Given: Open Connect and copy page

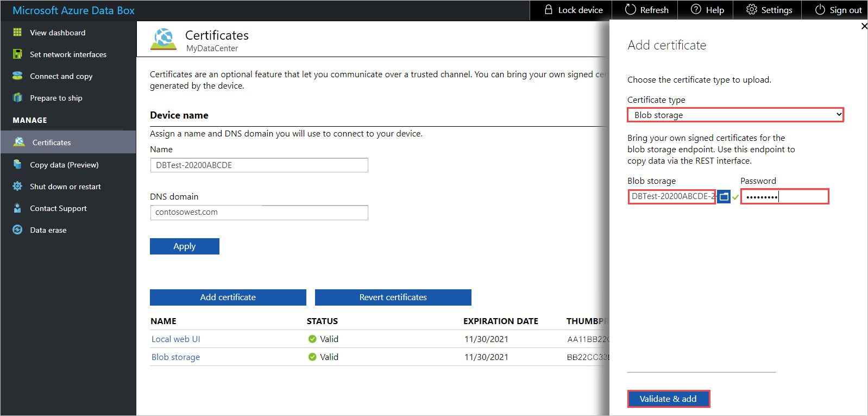Looking at the screenshot, I should pyautogui.click(x=61, y=76).
